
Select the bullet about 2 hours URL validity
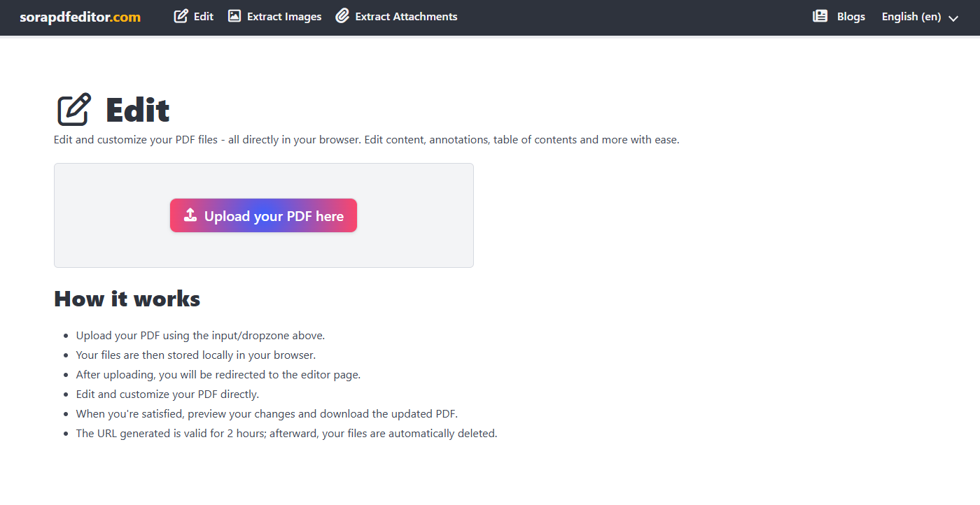coord(286,434)
